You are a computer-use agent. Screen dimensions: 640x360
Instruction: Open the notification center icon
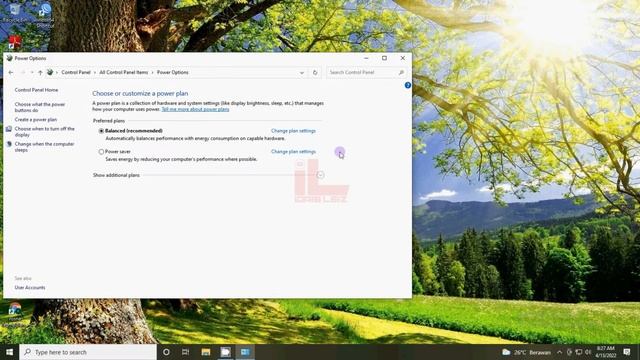(x=627, y=352)
